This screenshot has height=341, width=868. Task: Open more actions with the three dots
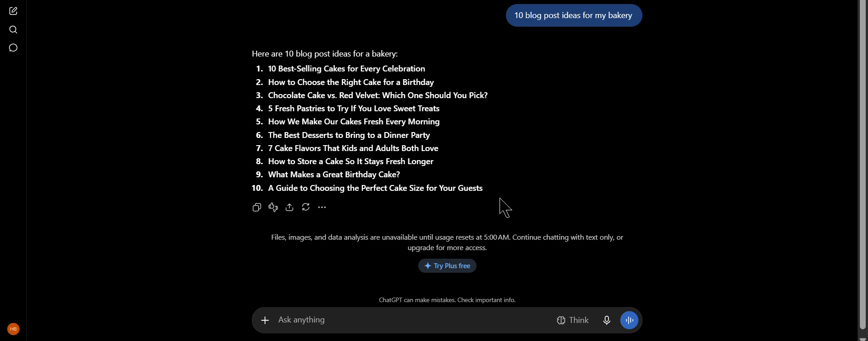pyautogui.click(x=322, y=208)
